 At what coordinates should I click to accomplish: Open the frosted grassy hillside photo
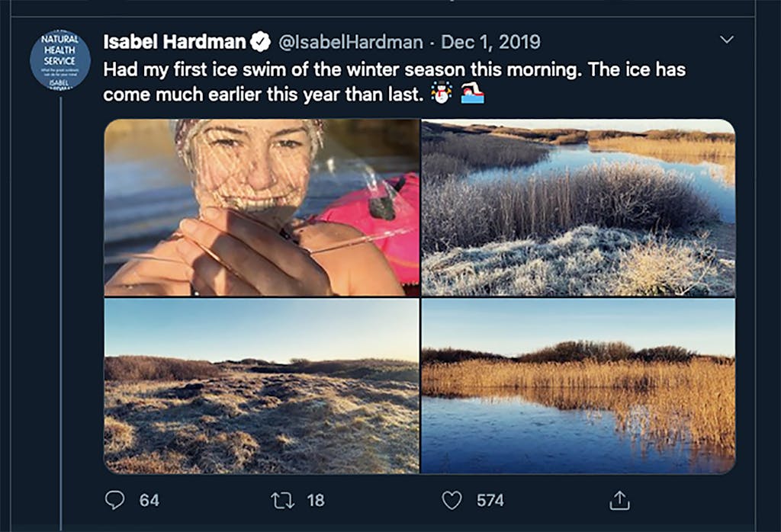[x=262, y=386]
